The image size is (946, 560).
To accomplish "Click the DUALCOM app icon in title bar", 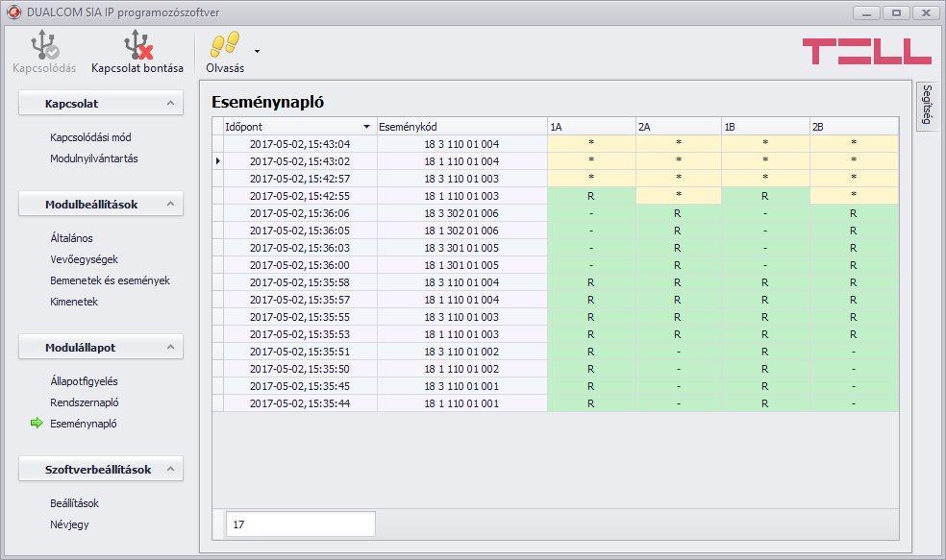I will coord(13,12).
